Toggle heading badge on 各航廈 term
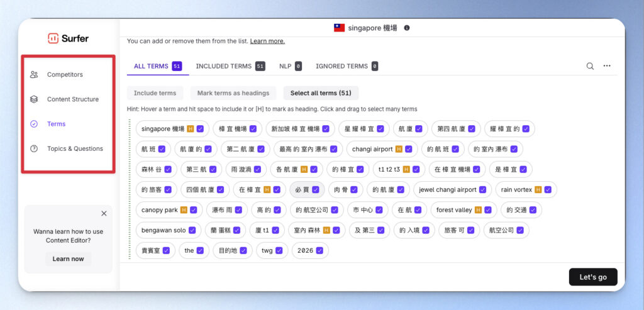The width and height of the screenshot is (644, 310). pos(304,169)
